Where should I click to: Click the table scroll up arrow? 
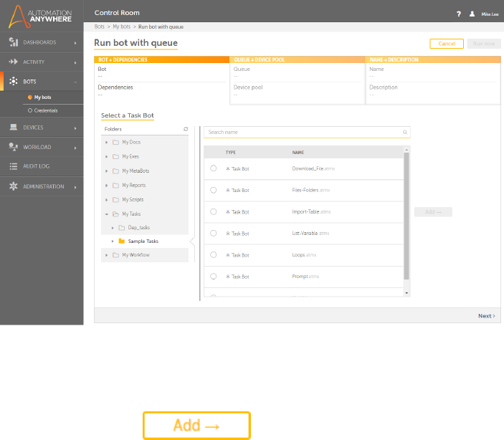406,150
